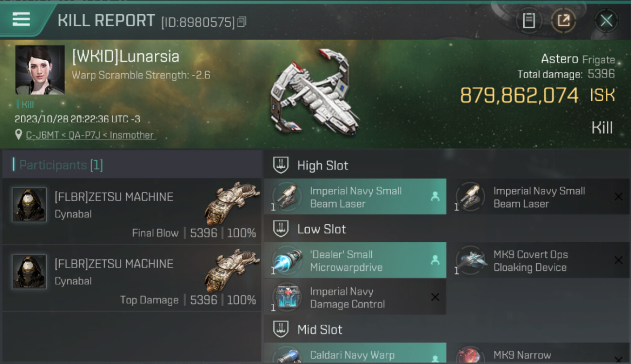Share kill report via export icon

coord(564,20)
